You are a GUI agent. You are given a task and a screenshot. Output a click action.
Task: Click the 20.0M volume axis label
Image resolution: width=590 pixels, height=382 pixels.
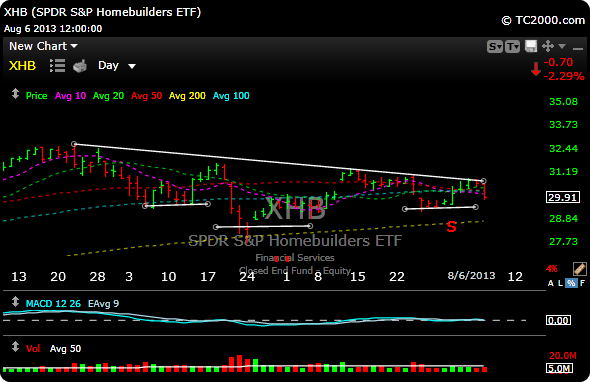point(563,356)
